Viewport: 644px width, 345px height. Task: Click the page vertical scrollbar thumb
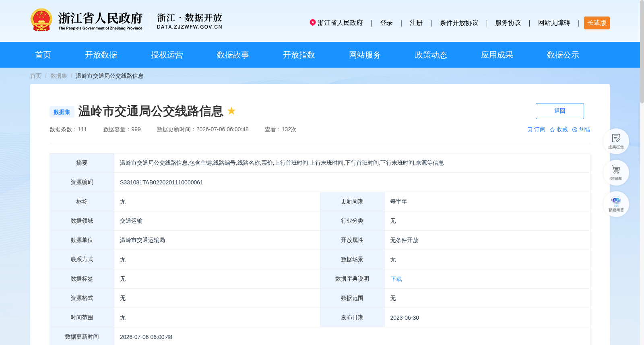pyautogui.click(x=642, y=52)
